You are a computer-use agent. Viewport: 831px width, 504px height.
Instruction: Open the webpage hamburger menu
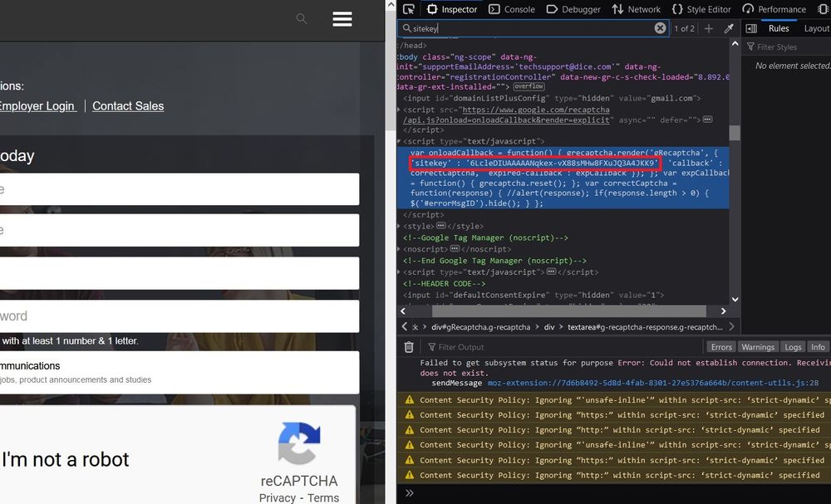click(x=342, y=19)
